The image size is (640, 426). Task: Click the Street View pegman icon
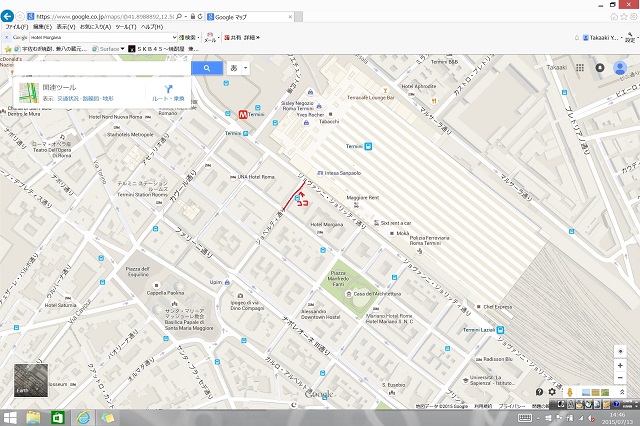click(x=570, y=392)
